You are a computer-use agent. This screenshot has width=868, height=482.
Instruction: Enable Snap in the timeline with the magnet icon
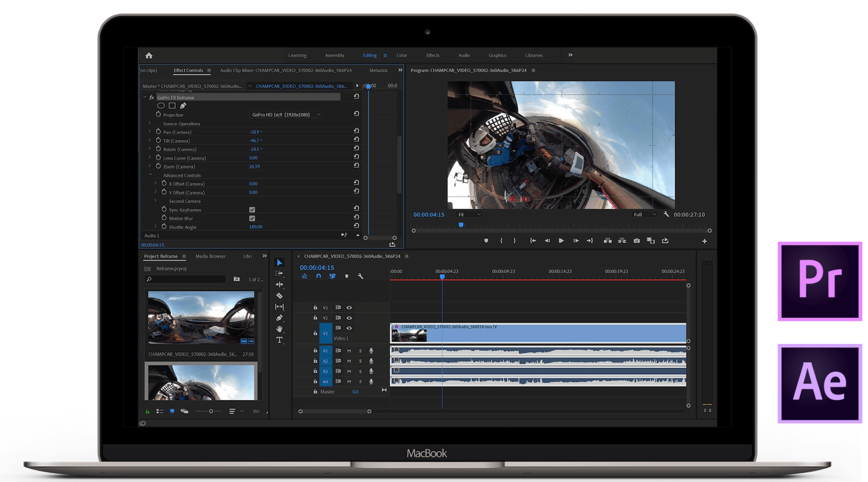[318, 276]
